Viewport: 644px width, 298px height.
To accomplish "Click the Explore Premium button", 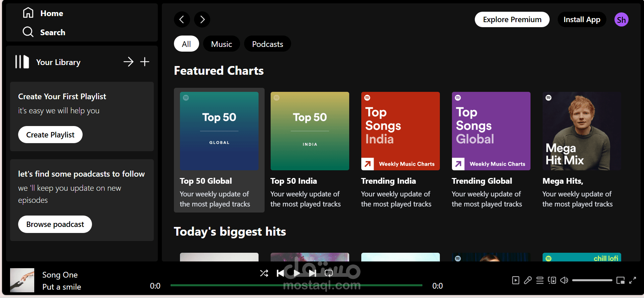I will [512, 19].
